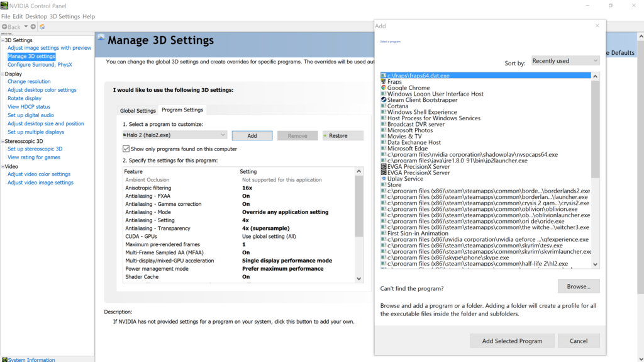
Task: Open Set up multiple displays
Action: (36, 132)
